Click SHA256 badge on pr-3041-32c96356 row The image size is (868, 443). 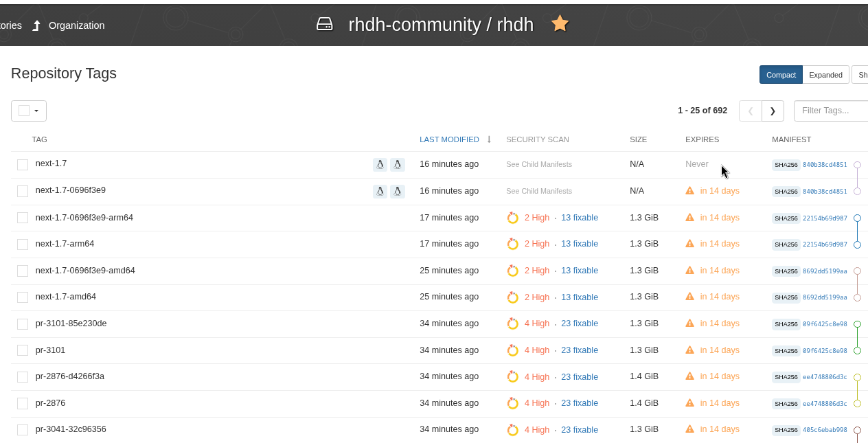(786, 430)
